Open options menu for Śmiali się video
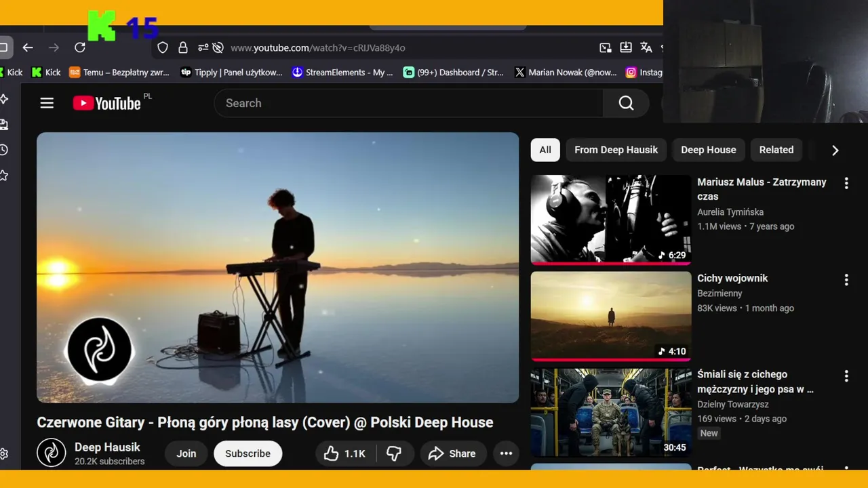Viewport: 868px width, 488px height. coord(846,375)
